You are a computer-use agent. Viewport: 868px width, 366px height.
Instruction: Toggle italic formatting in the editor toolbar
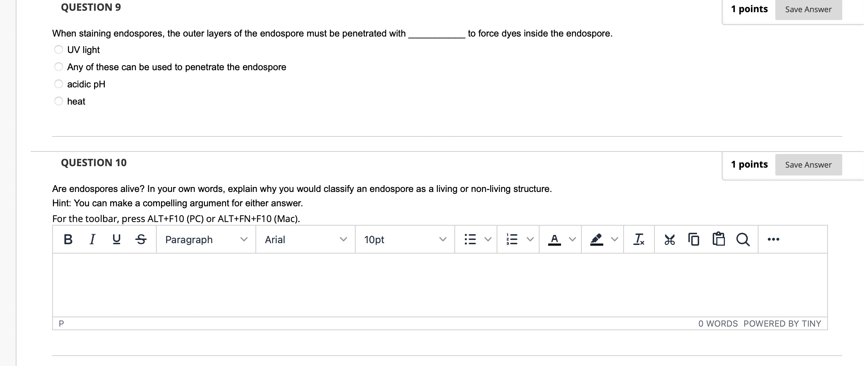pyautogui.click(x=92, y=239)
